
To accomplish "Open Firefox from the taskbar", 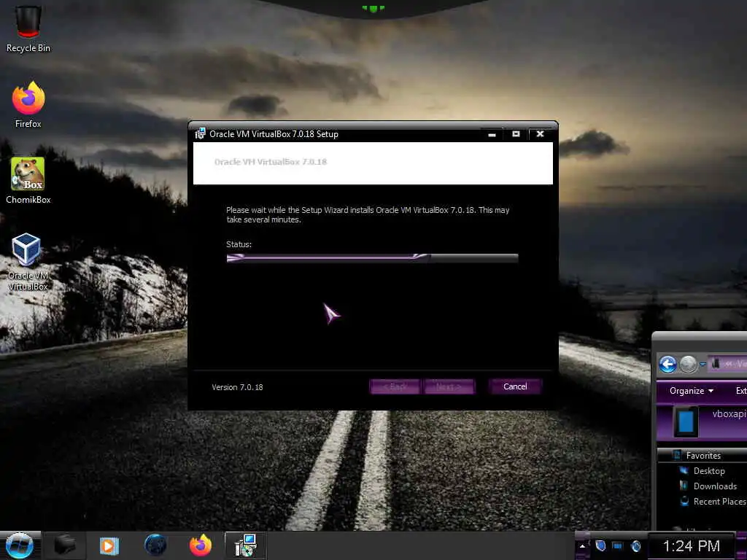I will (x=201, y=545).
